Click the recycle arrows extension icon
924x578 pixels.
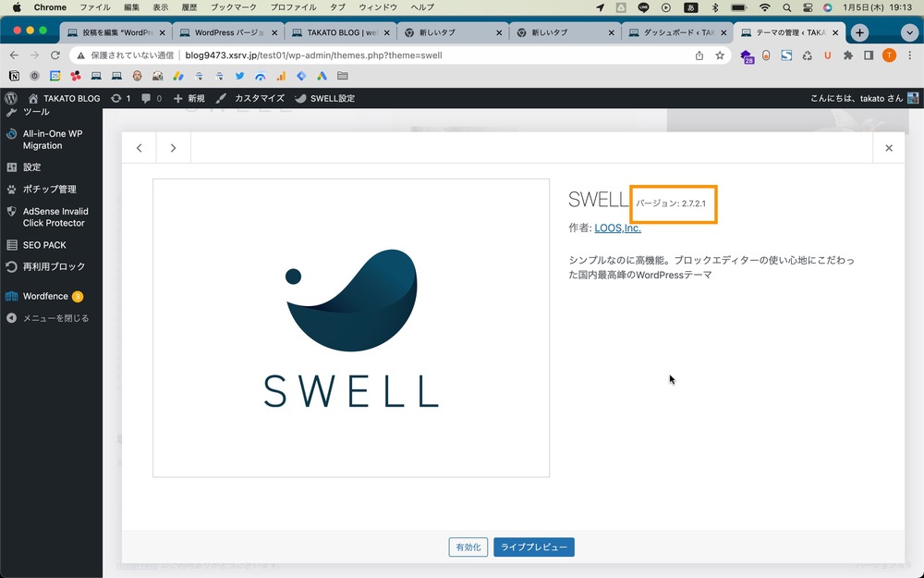807,55
